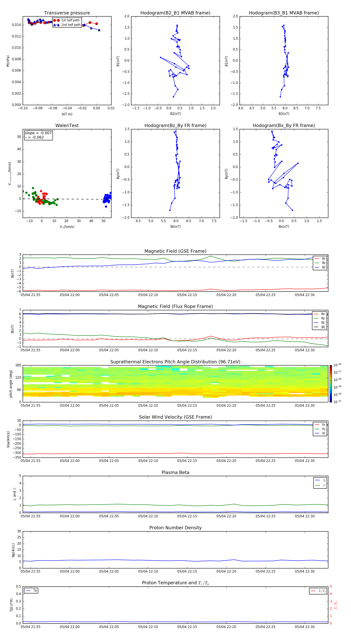Click the 'β_p and β' y-axis label

[x=14, y=494]
